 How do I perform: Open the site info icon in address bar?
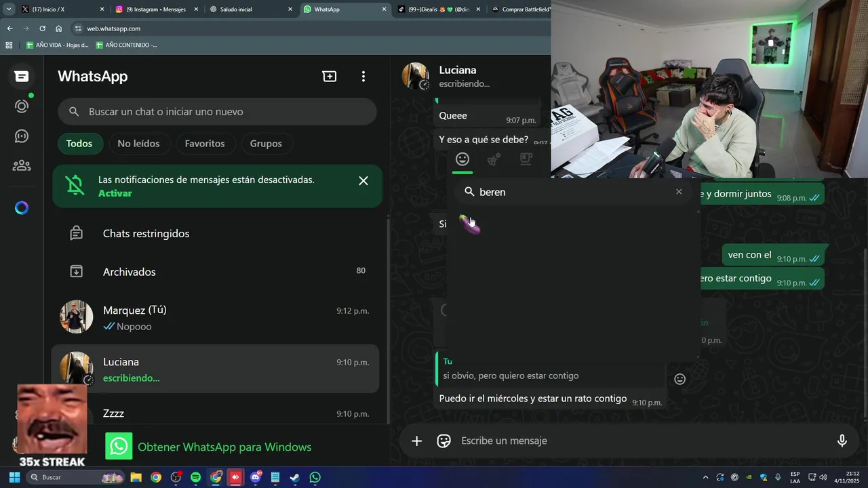[x=78, y=28]
